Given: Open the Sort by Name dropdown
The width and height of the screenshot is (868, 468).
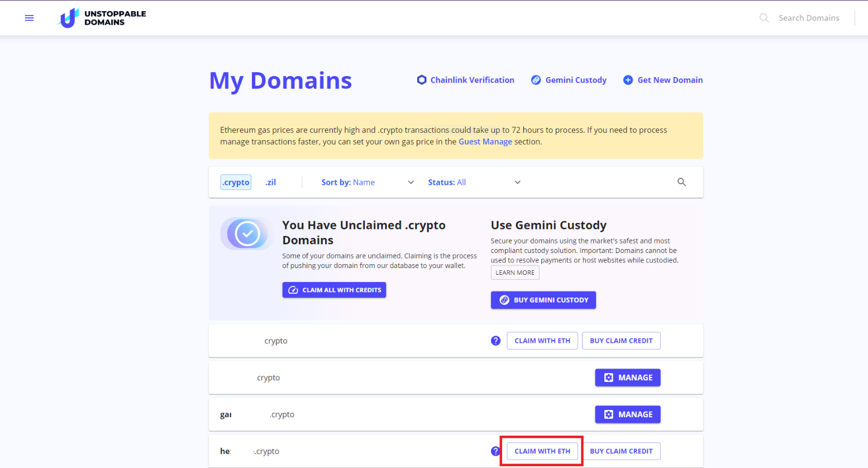Looking at the screenshot, I should coord(367,182).
